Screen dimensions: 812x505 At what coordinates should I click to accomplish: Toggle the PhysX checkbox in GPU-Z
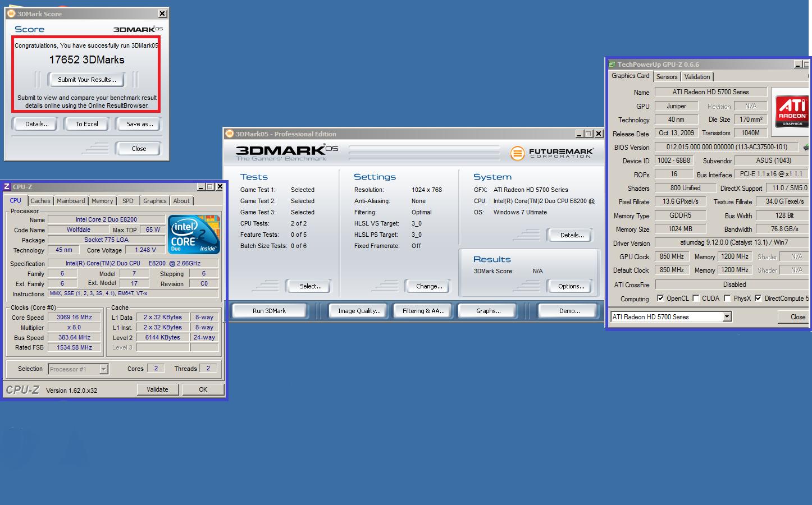tap(727, 298)
